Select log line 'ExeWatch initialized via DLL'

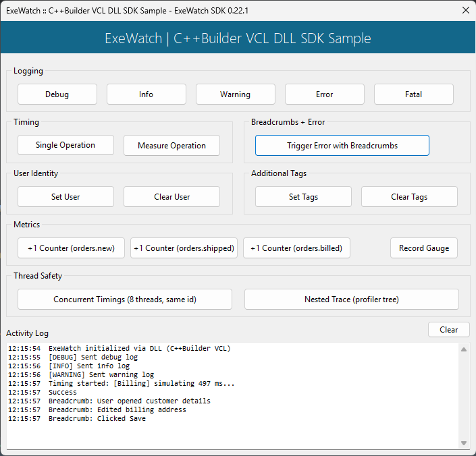[120, 348]
